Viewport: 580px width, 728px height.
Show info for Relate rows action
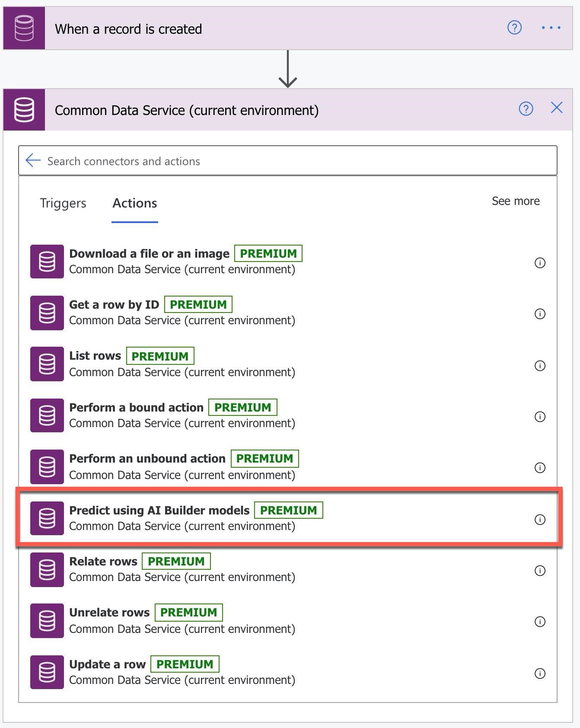540,571
